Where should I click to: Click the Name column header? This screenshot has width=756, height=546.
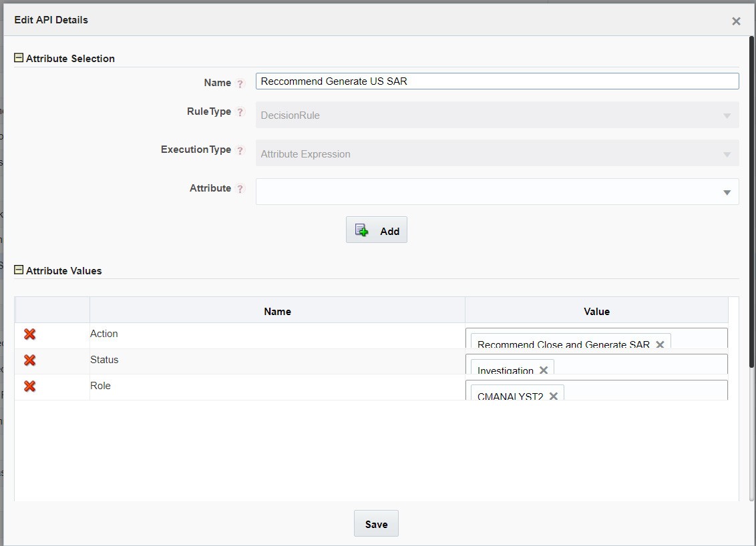pos(277,311)
